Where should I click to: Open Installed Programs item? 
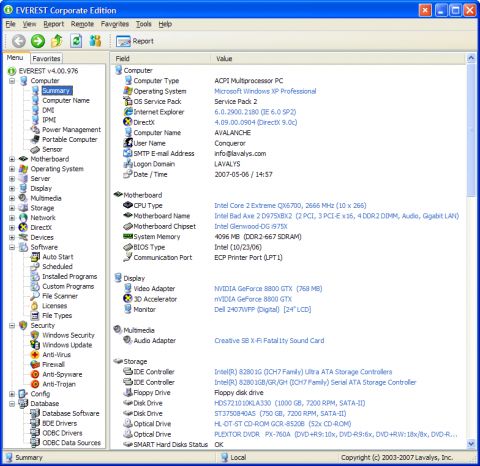tap(70, 276)
